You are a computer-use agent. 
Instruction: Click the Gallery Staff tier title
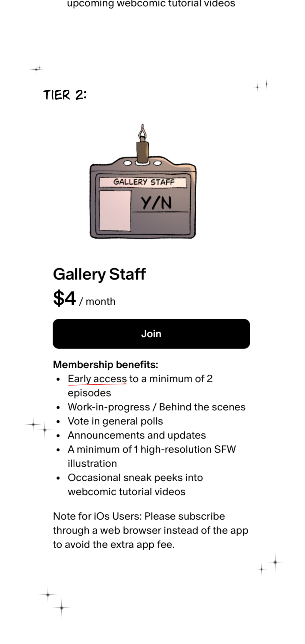[x=99, y=274]
